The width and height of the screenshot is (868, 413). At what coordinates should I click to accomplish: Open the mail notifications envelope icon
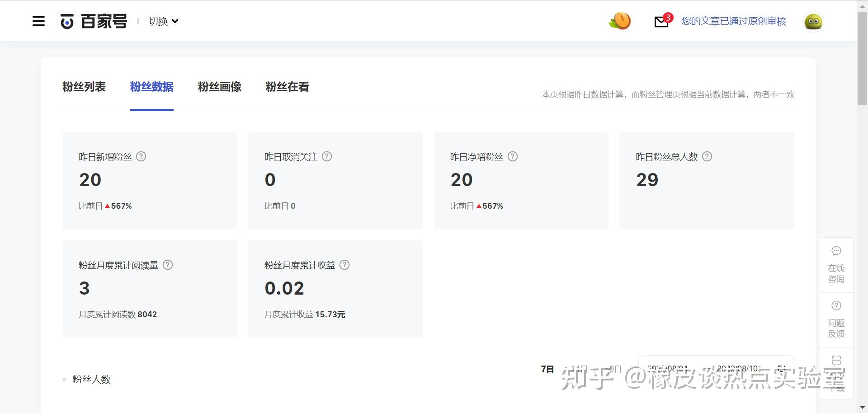coord(661,22)
